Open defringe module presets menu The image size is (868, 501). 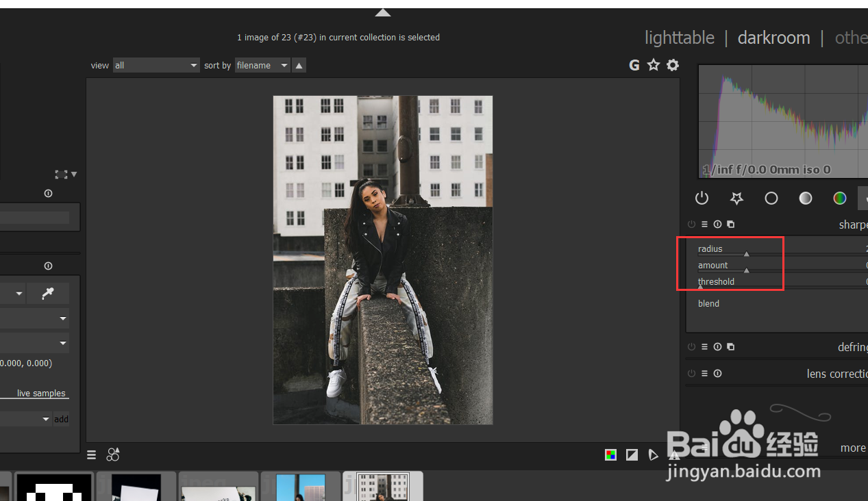704,347
